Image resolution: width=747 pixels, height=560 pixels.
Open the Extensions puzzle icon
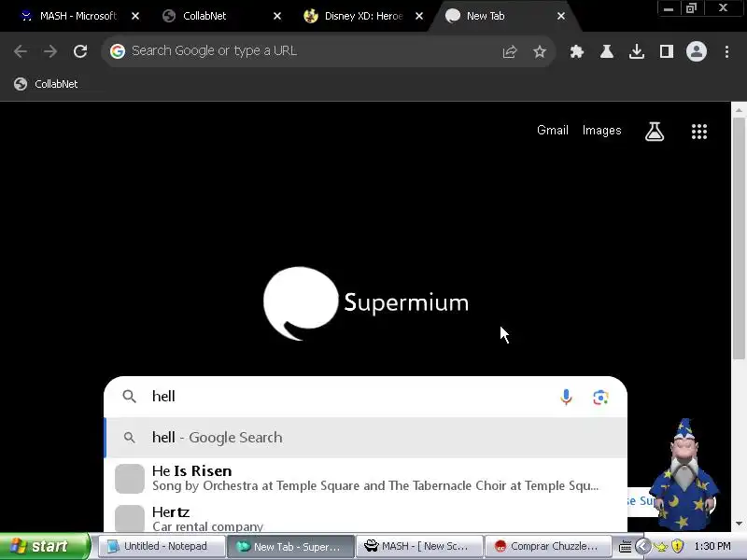coord(577,51)
